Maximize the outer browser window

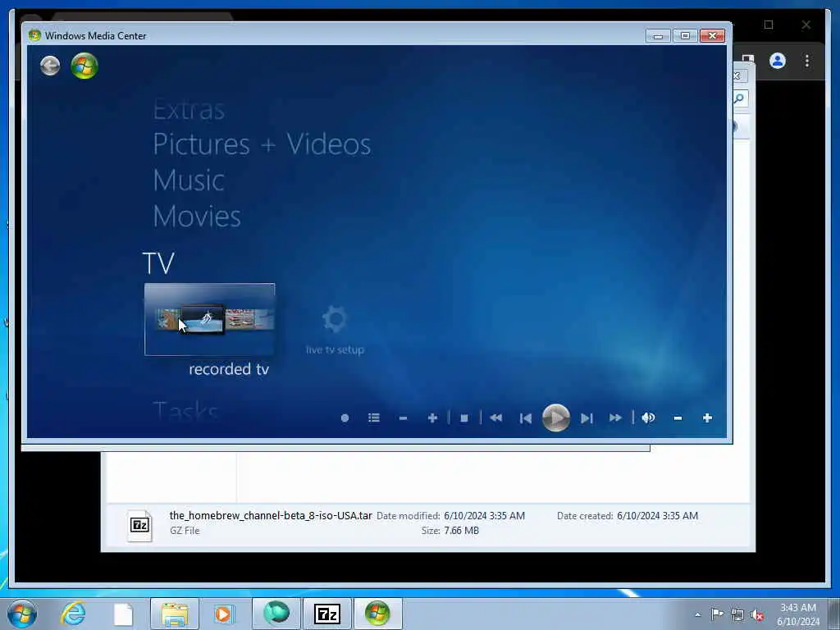(x=769, y=25)
